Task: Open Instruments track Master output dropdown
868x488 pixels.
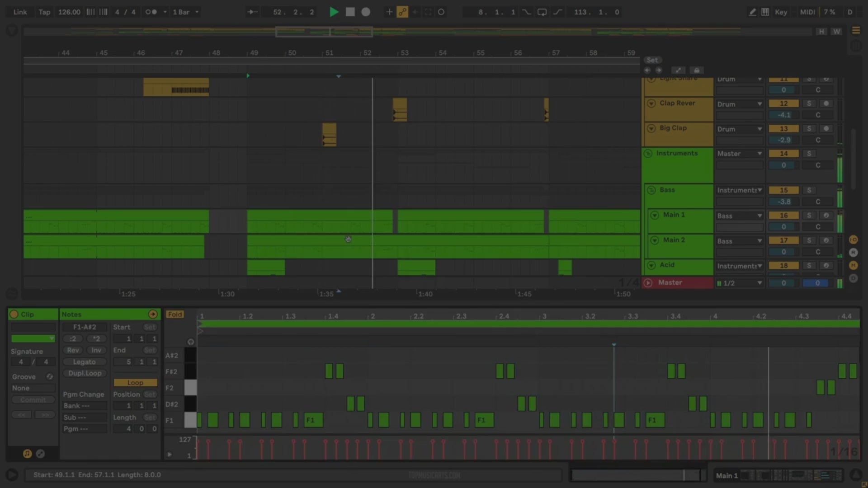Action: (740, 154)
